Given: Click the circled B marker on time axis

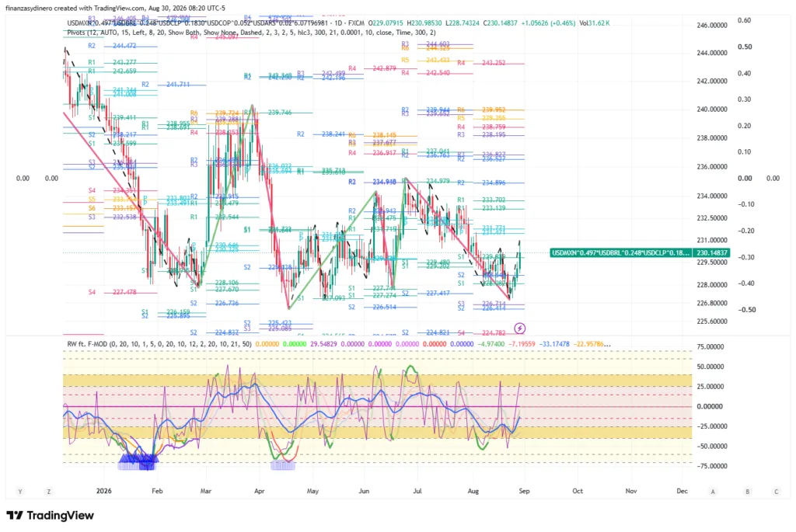Looking at the screenshot, I should (x=747, y=491).
